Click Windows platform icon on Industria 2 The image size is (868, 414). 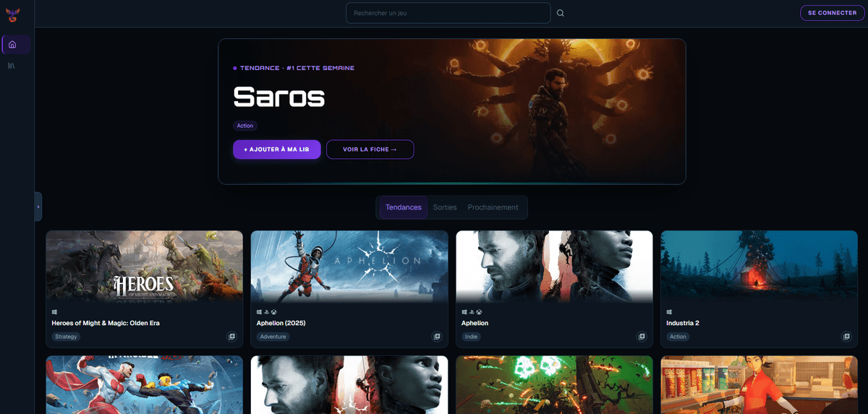click(669, 312)
